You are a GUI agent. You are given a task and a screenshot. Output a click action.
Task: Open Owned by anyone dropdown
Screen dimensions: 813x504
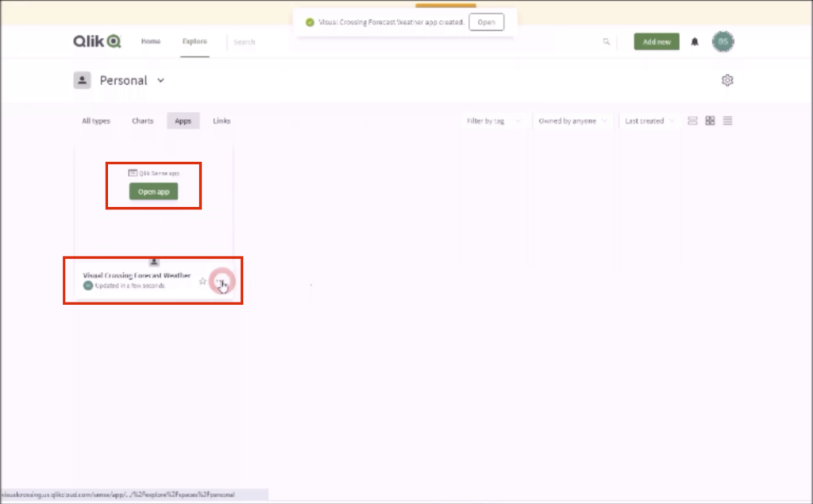click(x=572, y=121)
